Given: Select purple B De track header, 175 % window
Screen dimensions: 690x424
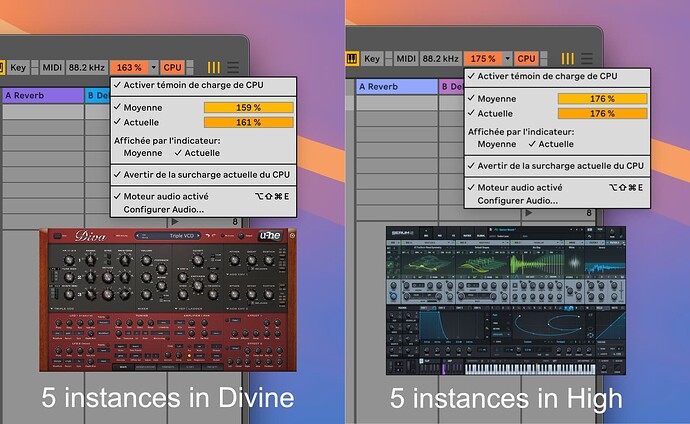Looking at the screenshot, I should pos(451,87).
